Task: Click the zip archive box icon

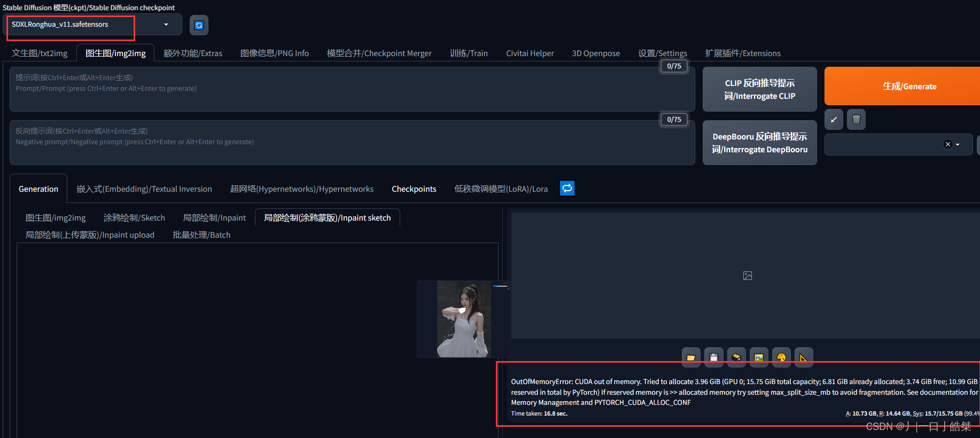Action: 736,357
